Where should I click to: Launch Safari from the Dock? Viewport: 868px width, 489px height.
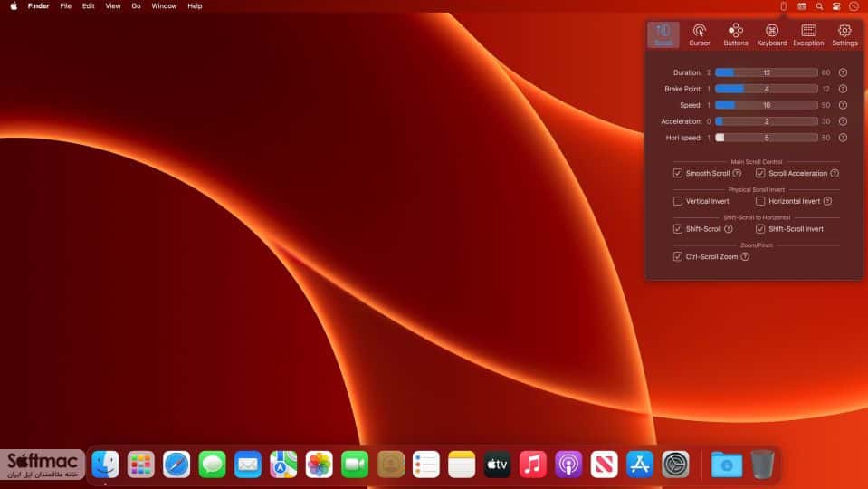(176, 464)
